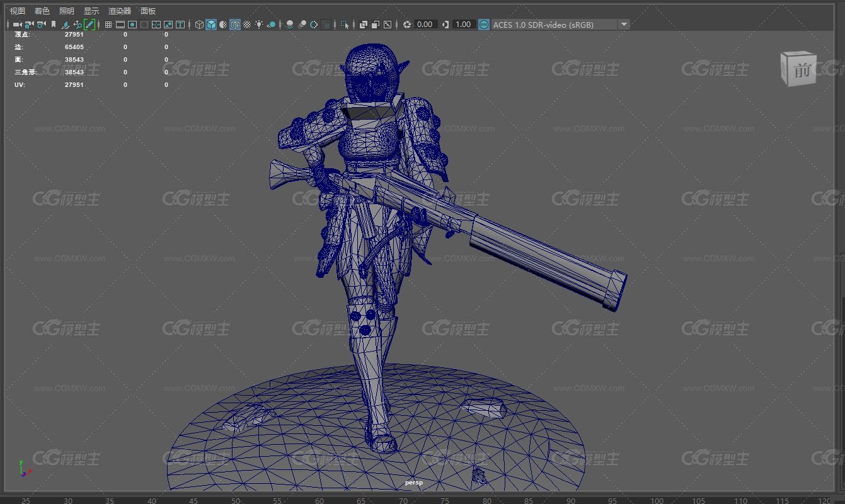
Task: Click the Screen Space Ambient Occlusion icon
Action: pos(290,25)
